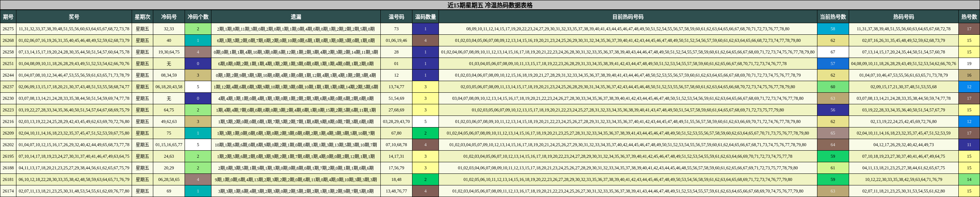This screenshot has width=980, height=197.
Task: Click current hot count 58 in row 26275
Action: (833, 29)
